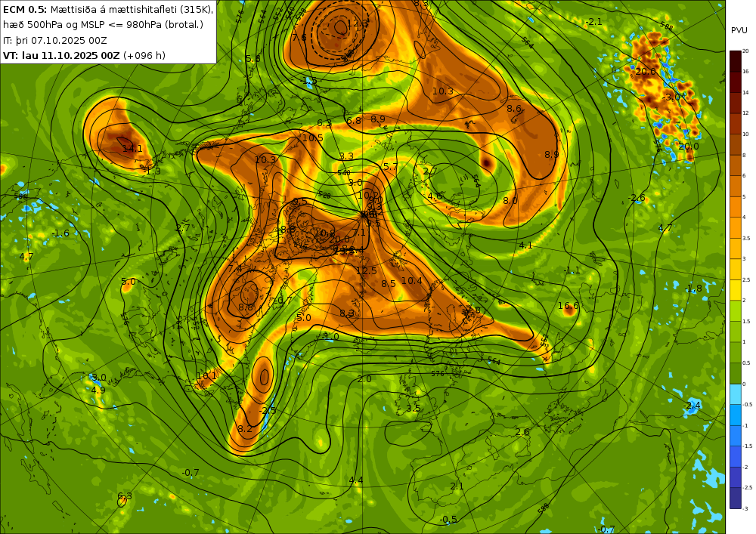Click the '-2.4' value label
The width and height of the screenshot is (756, 534).
click(692, 406)
